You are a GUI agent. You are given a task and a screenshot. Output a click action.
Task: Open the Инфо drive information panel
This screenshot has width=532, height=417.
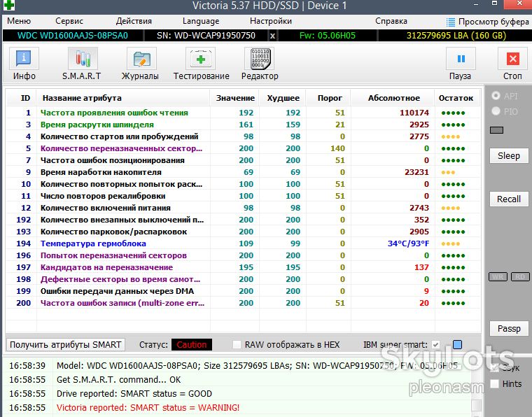pos(24,64)
